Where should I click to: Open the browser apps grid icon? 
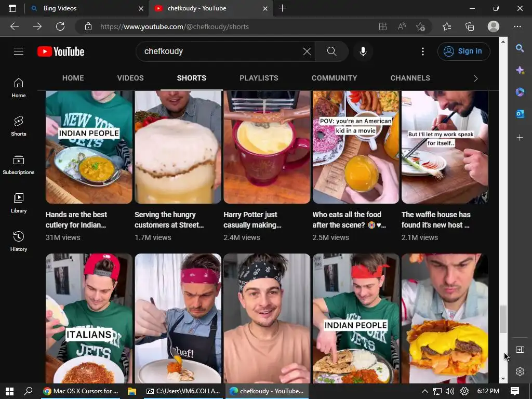point(383,26)
